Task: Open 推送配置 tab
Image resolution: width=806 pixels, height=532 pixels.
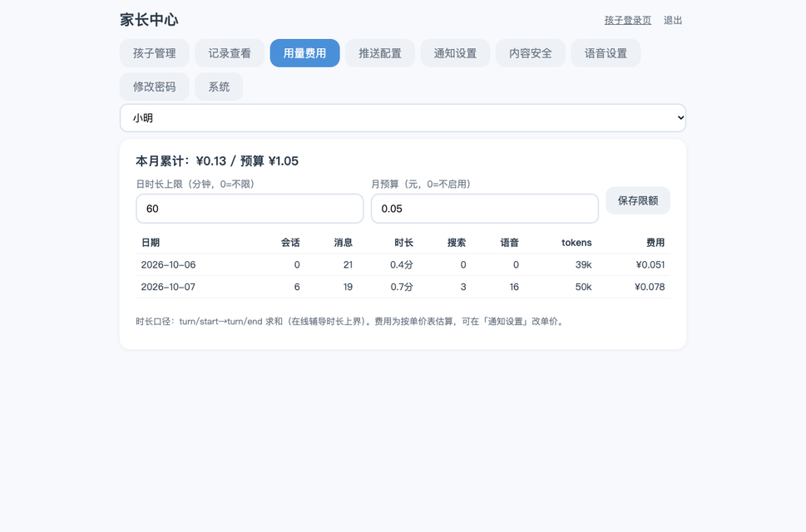Action: pos(380,53)
